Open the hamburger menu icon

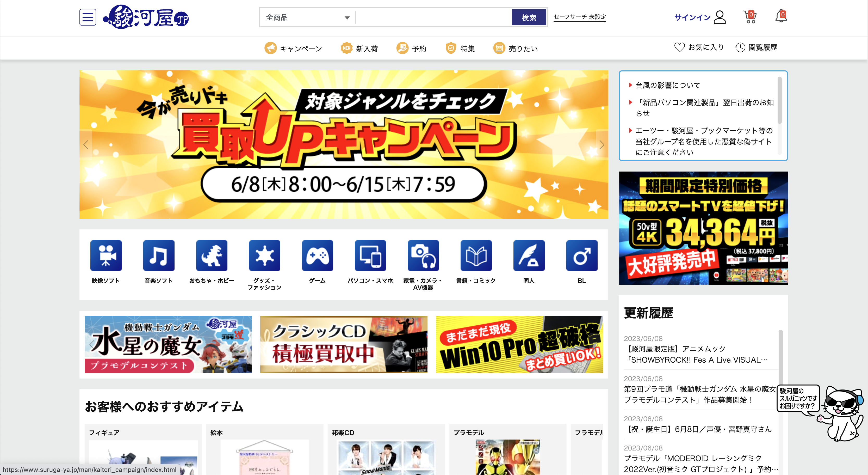[88, 17]
